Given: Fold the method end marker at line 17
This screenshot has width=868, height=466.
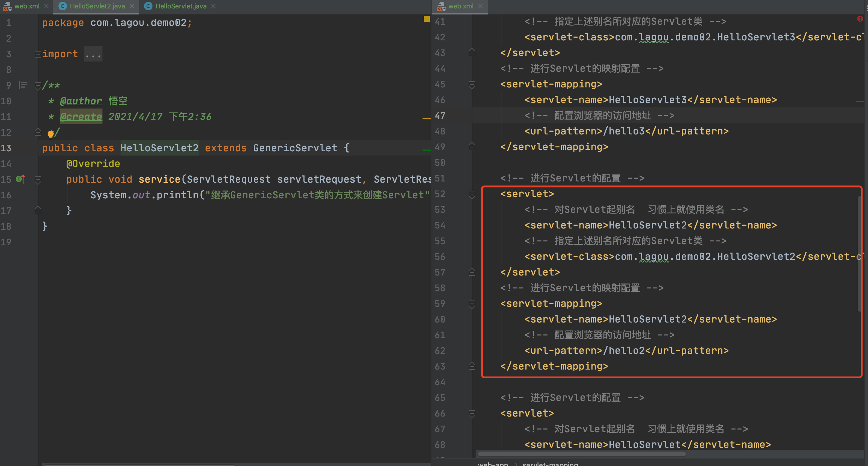Looking at the screenshot, I should click(x=38, y=211).
